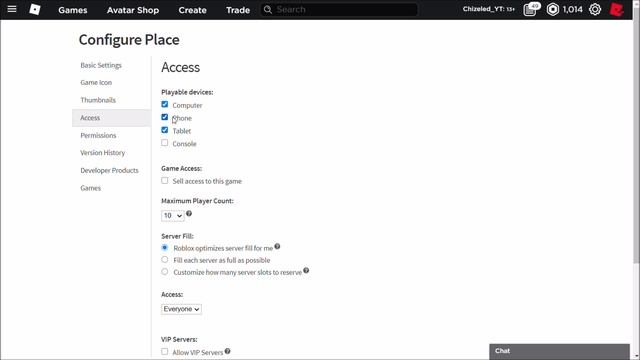Viewport: 640px width, 360px height.
Task: Go to Create in top navigation
Action: 192,10
